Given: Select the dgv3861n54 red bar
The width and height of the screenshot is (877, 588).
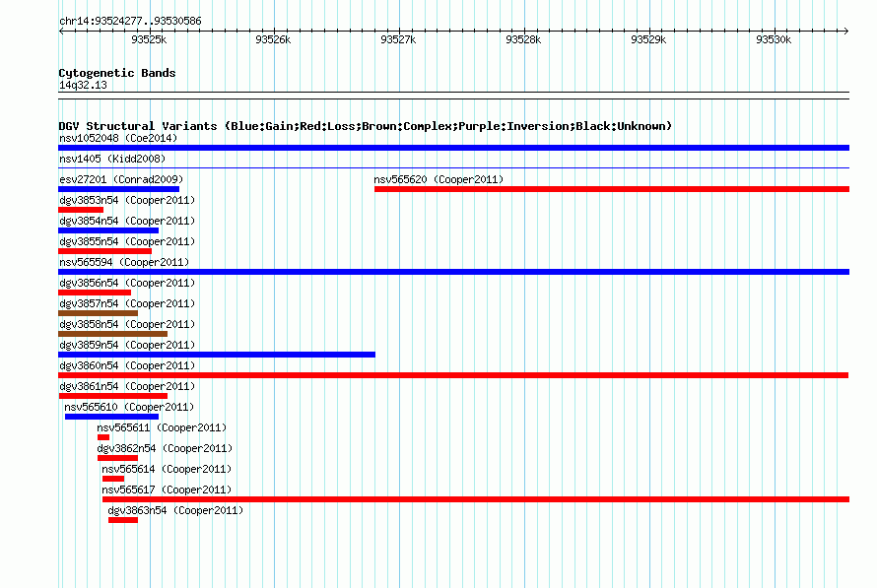Looking at the screenshot, I should click(x=113, y=396).
